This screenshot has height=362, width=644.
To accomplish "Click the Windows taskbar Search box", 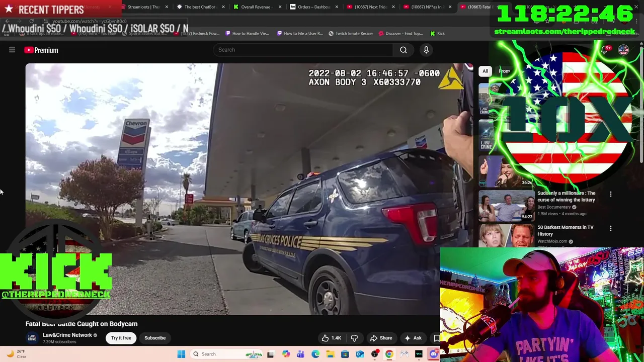I will pyautogui.click(x=226, y=354).
